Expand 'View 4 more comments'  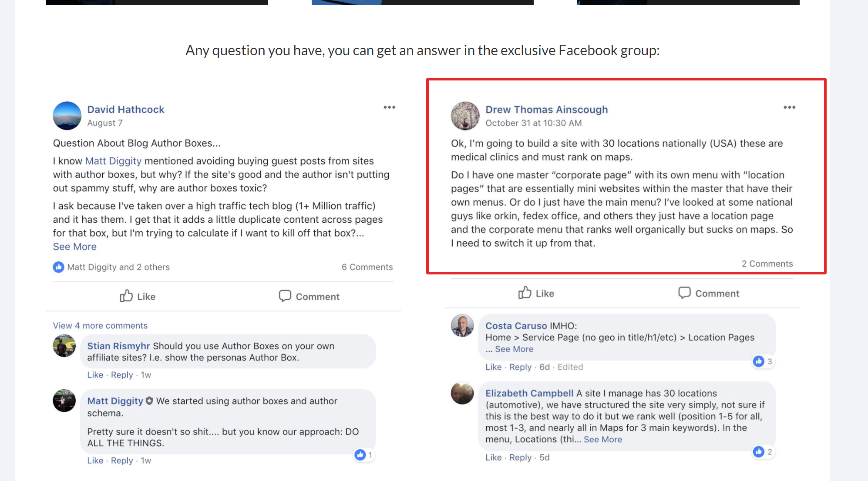(x=100, y=325)
